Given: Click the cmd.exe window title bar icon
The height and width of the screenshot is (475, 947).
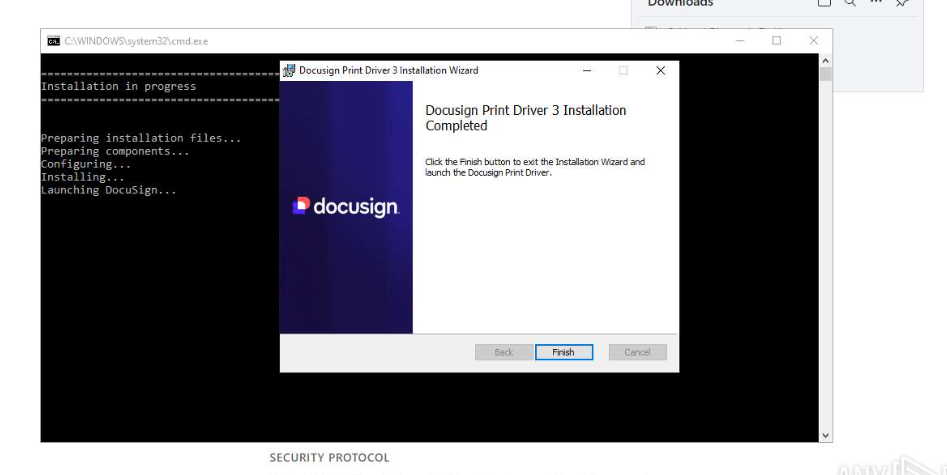Looking at the screenshot, I should click(x=53, y=41).
